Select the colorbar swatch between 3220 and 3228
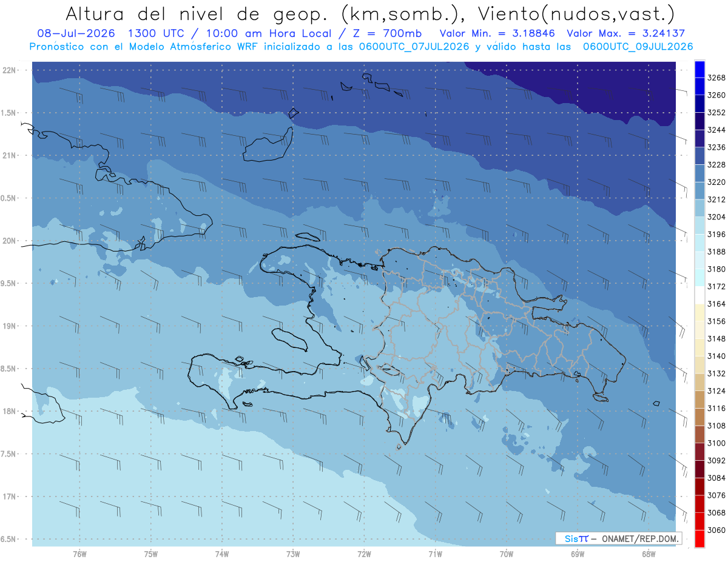This screenshot has width=728, height=562. tap(699, 173)
